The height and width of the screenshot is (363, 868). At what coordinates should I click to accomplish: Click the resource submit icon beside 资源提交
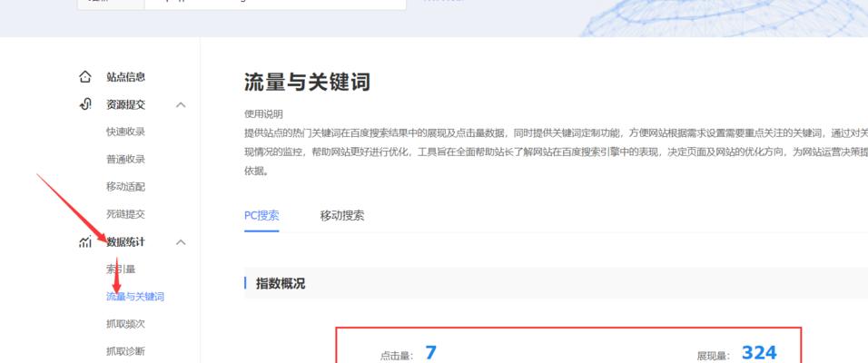click(84, 104)
